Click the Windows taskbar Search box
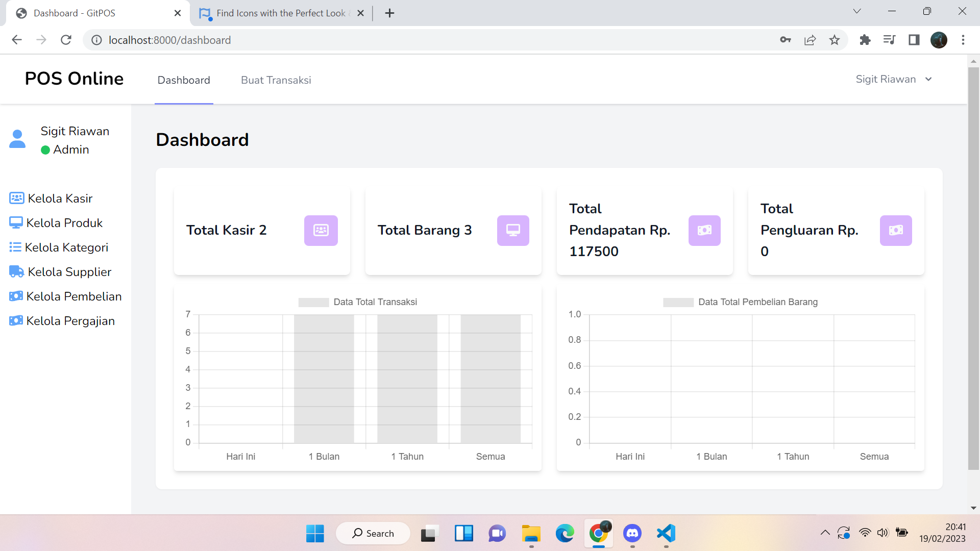Screen dimensions: 980x551 pos(373,533)
